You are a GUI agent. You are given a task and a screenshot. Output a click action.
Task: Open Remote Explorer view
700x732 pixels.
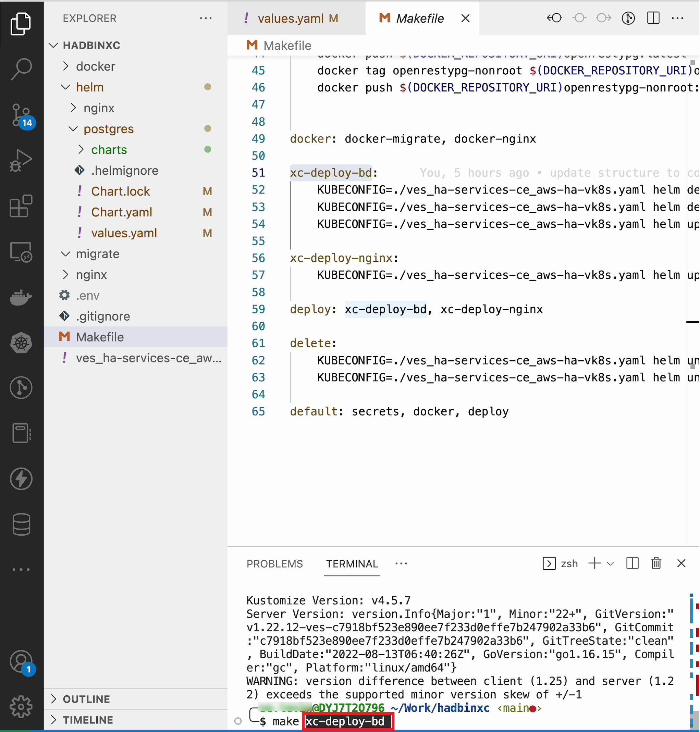pyautogui.click(x=21, y=252)
